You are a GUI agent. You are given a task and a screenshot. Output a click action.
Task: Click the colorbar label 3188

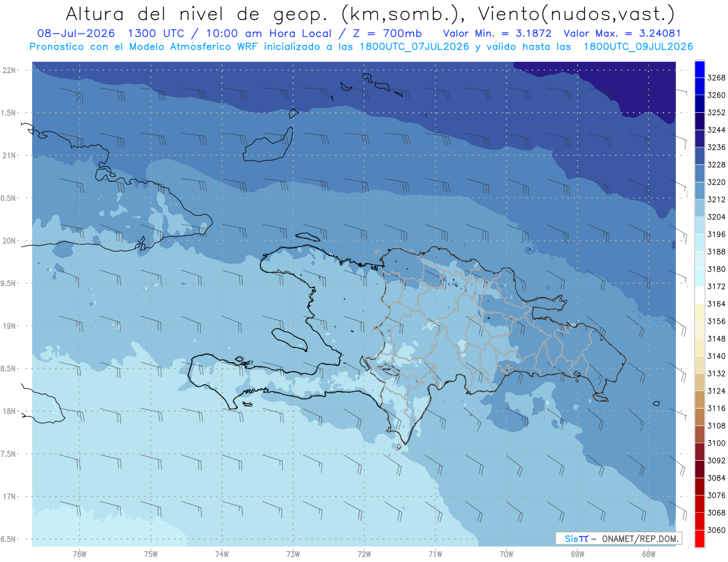coord(716,252)
